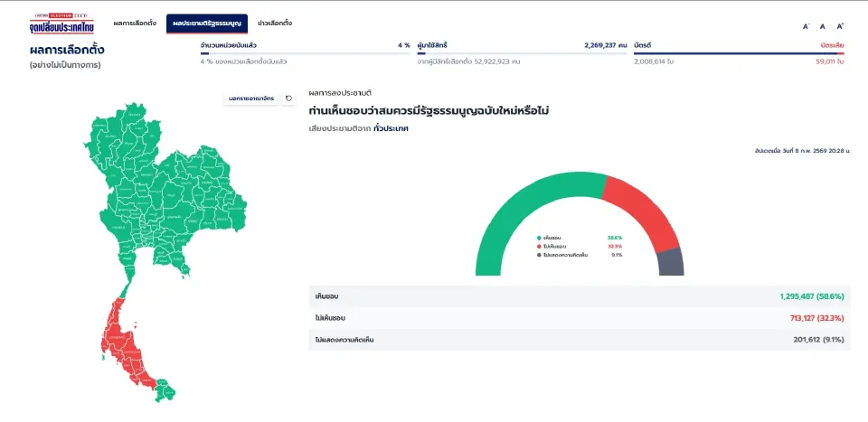Reset the map with the refresh icon

click(x=288, y=98)
